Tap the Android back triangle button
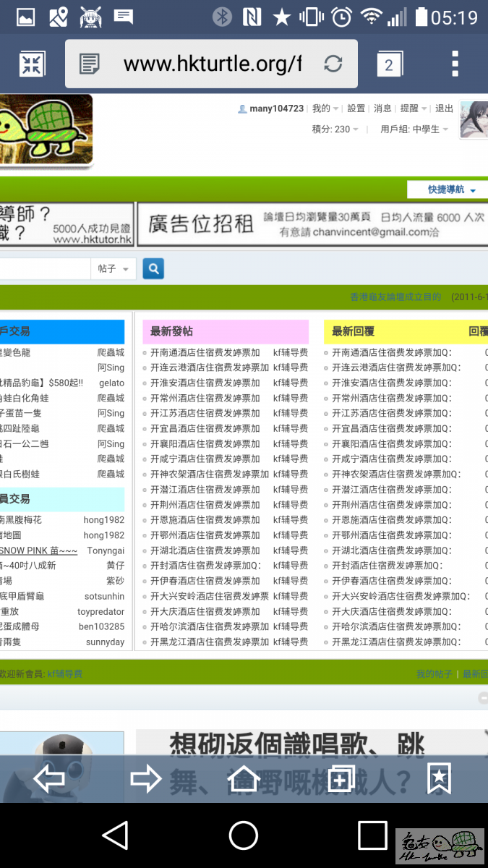This screenshot has width=488, height=868. click(x=116, y=835)
